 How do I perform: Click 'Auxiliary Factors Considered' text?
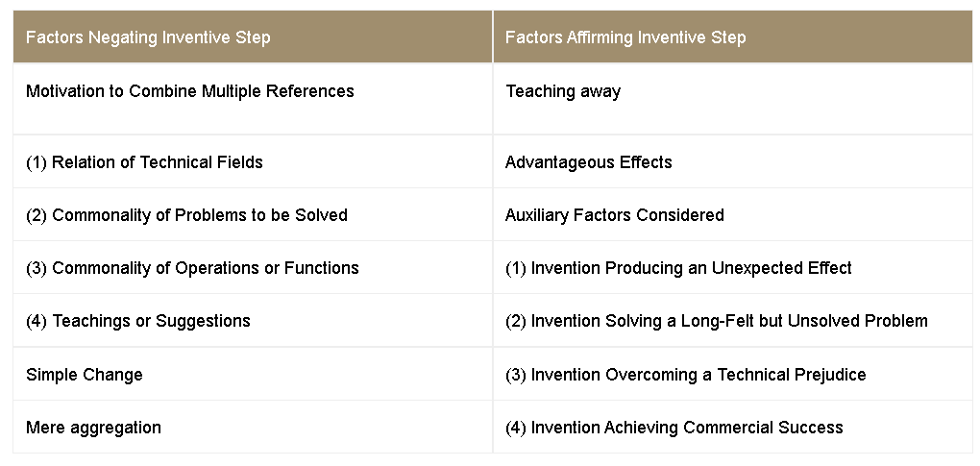[615, 215]
